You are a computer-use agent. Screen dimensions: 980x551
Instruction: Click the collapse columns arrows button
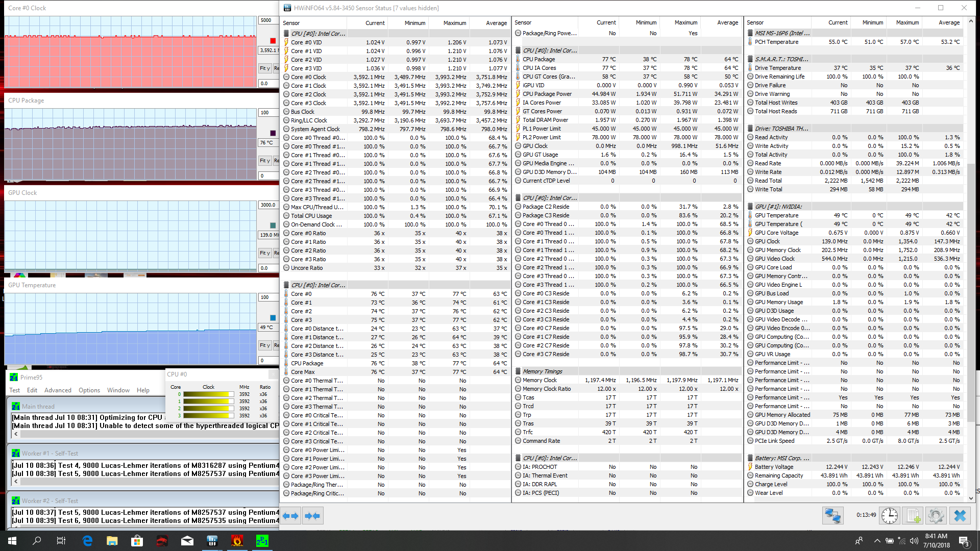312,516
